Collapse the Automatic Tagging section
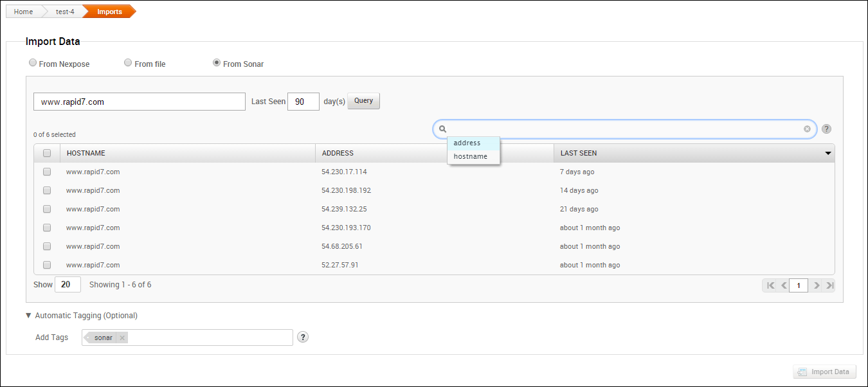The height and width of the screenshot is (387, 868). [28, 316]
